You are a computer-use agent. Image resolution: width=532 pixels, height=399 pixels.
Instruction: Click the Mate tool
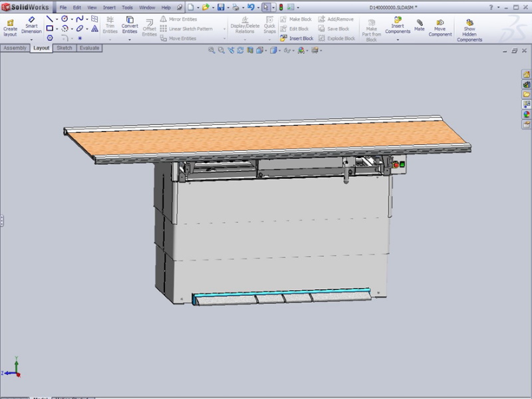pos(420,25)
